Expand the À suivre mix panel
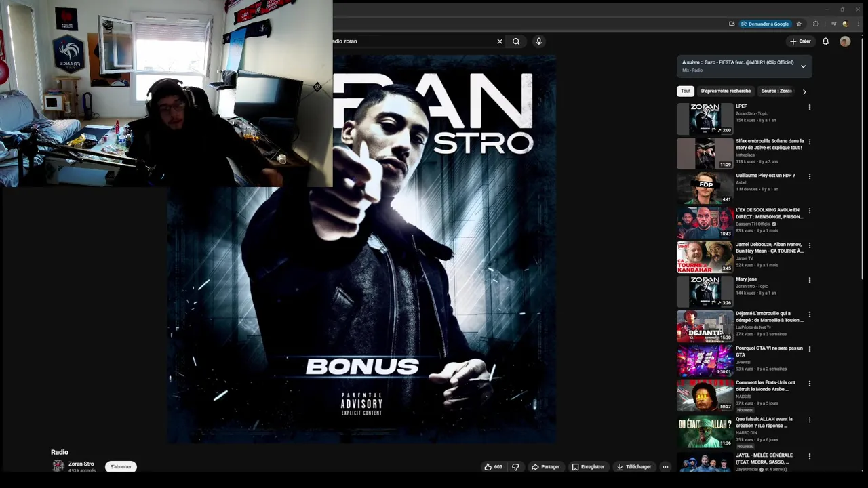 click(803, 66)
